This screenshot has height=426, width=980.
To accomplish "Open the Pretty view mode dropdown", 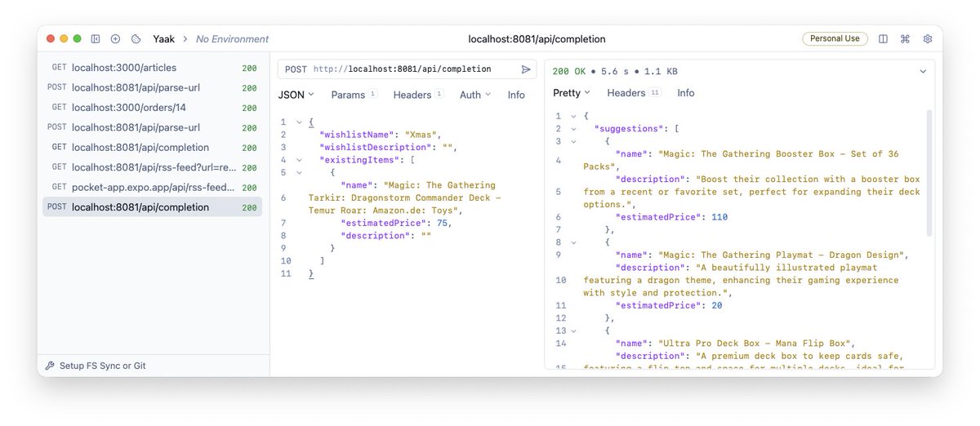I will tap(572, 93).
